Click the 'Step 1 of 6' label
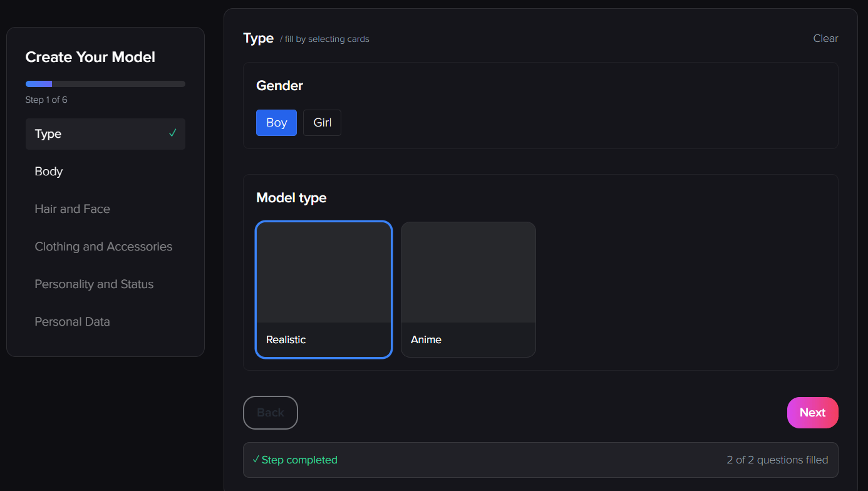 point(46,100)
